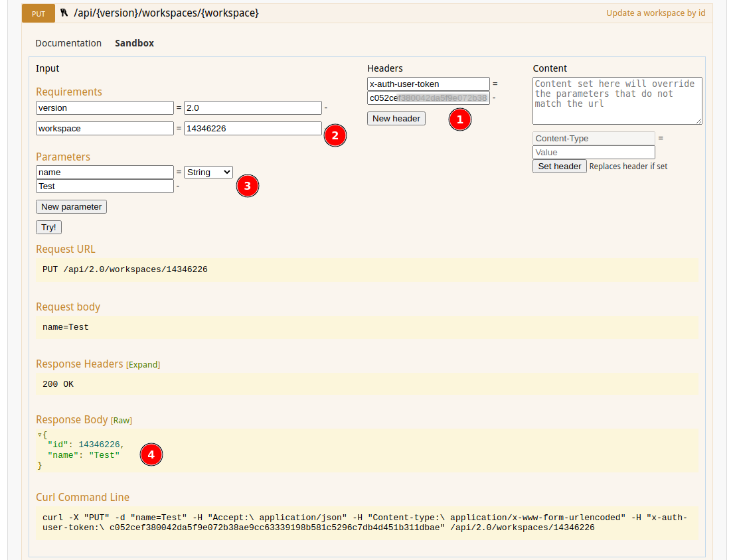Click the disabled Content-Type field
The height and width of the screenshot is (560, 733).
tap(594, 138)
